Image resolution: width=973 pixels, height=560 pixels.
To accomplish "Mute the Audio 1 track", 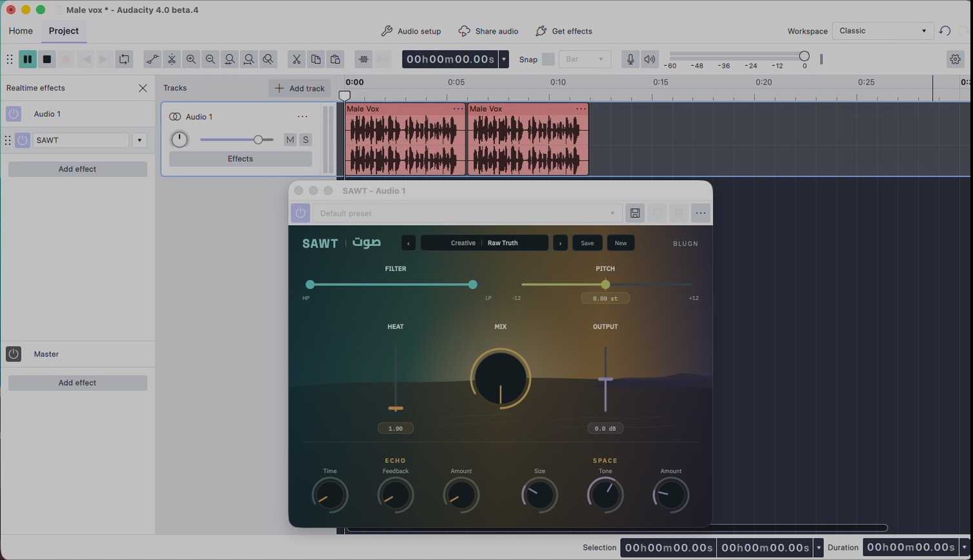I will tap(290, 140).
